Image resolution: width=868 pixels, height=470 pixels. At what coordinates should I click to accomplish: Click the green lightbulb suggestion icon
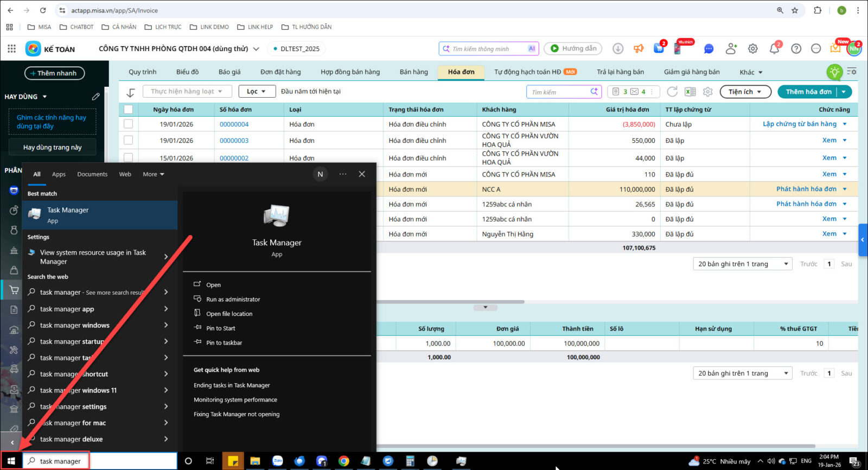pyautogui.click(x=834, y=72)
